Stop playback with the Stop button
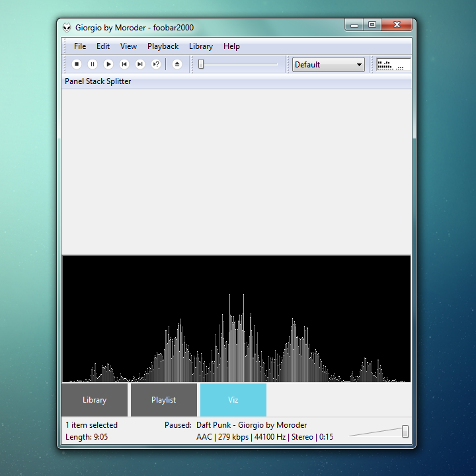476x476 pixels. click(x=77, y=64)
